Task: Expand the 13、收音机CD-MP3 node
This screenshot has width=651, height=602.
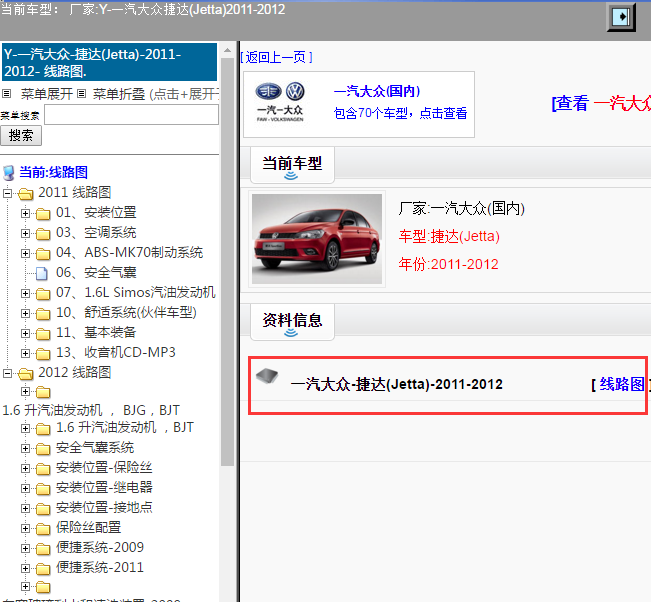Action: coord(25,353)
